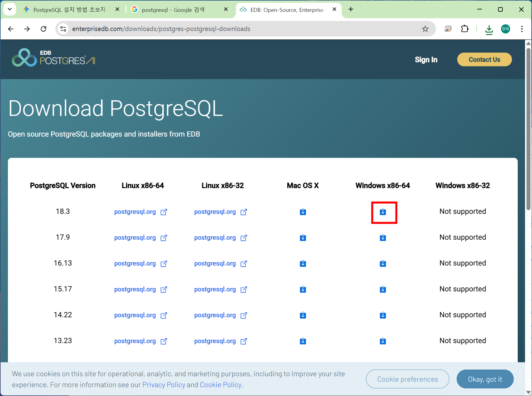Click the scrollbar down arrow
This screenshot has width=532, height=396.
click(528, 392)
